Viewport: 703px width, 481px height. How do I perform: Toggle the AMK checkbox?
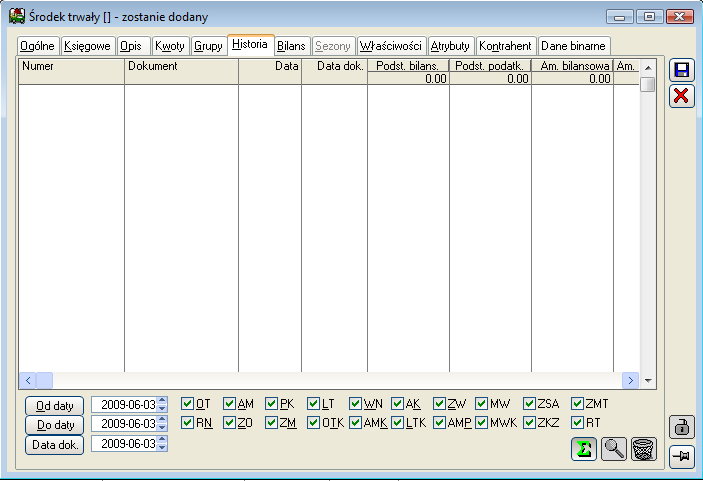click(356, 423)
